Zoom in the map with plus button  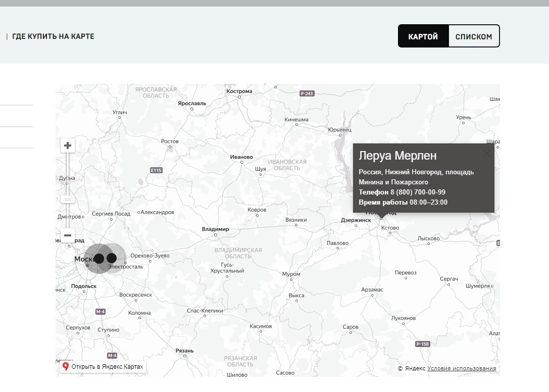(x=68, y=145)
